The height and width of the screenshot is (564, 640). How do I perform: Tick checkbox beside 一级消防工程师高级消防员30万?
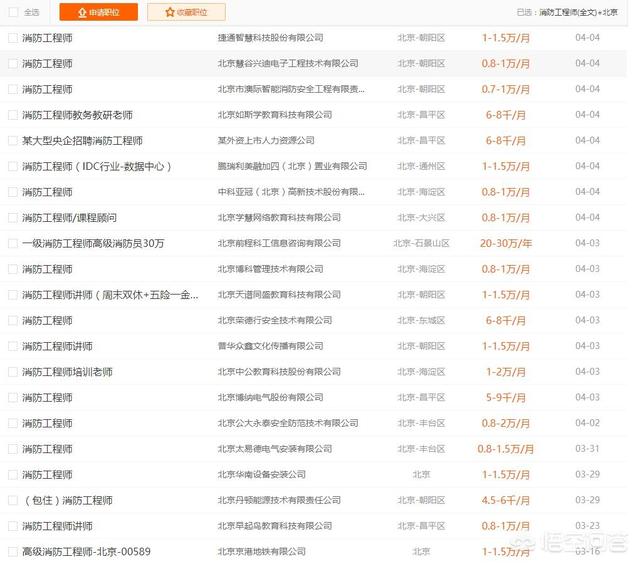click(13, 244)
